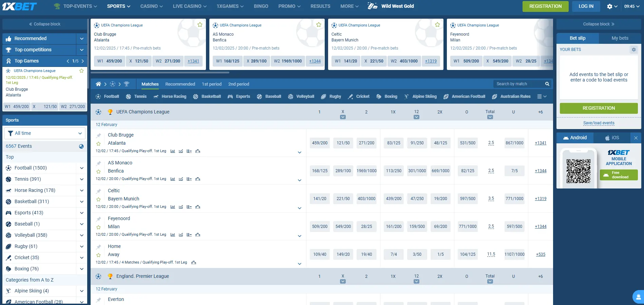Image resolution: width=644 pixels, height=305 pixels.
Task: Click pie chart icon beside 6567 Events
Action: click(x=81, y=146)
